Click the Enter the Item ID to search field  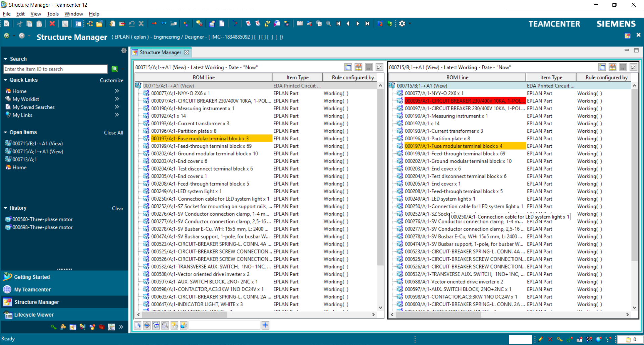pos(56,69)
